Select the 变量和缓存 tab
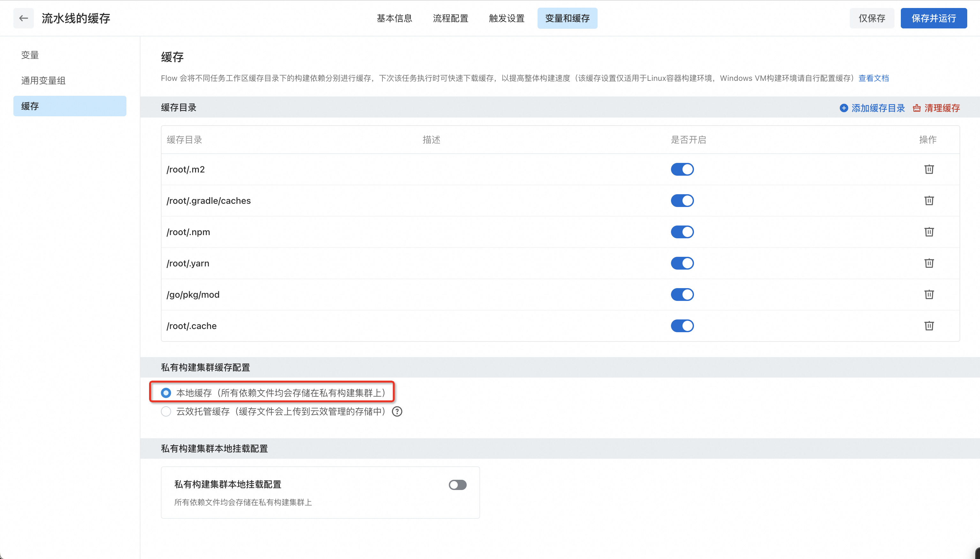Image resolution: width=980 pixels, height=559 pixels. tap(567, 18)
